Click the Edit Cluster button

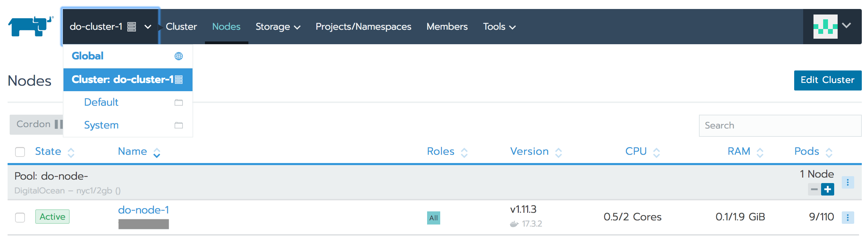[828, 80]
